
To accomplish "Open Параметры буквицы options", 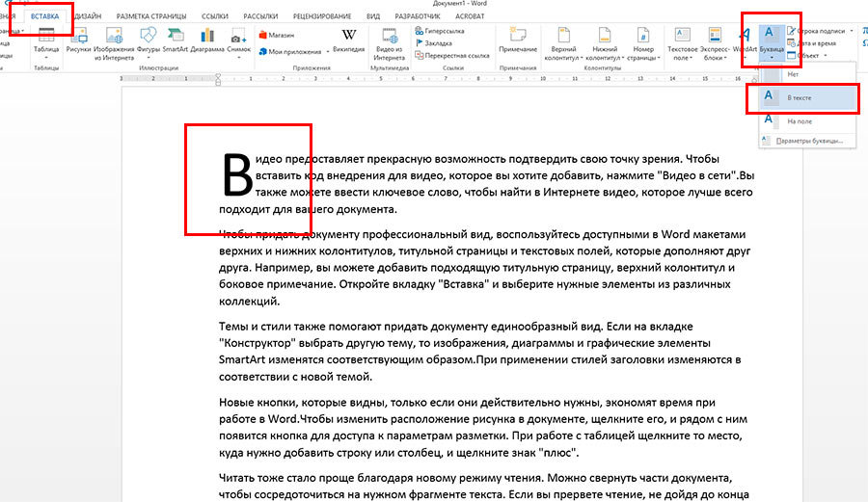I will tap(807, 141).
